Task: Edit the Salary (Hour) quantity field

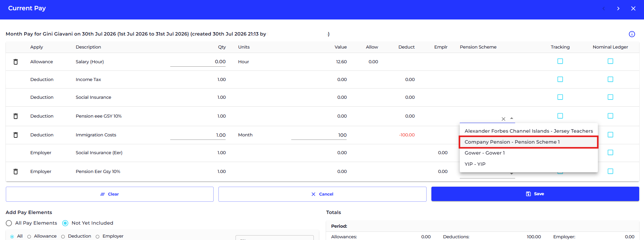Action: pyautogui.click(x=198, y=62)
